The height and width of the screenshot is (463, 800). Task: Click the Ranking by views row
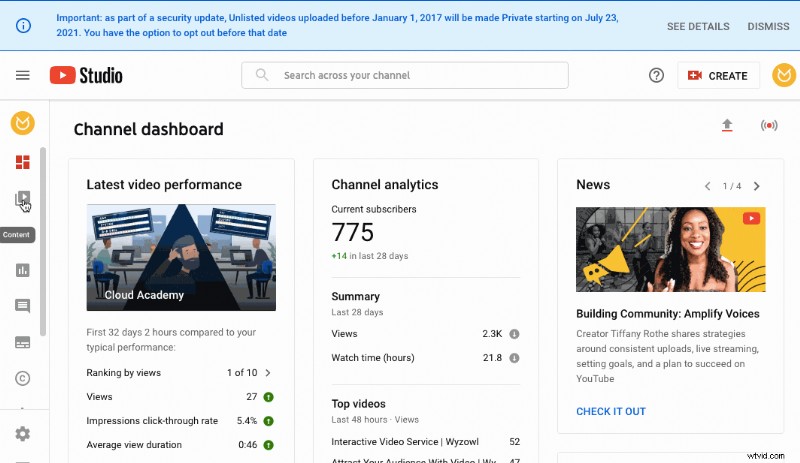click(x=180, y=373)
